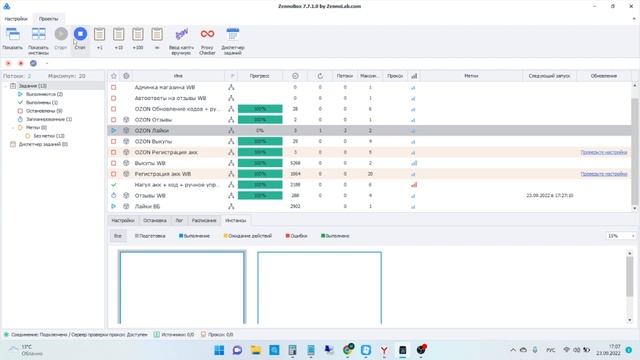Add +10 executions toolbar icon

[x=119, y=34]
